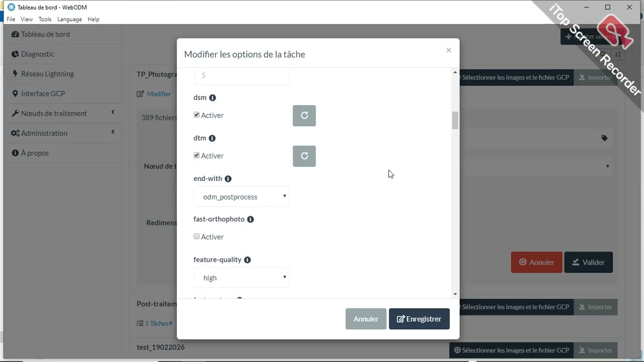This screenshot has width=644, height=362.
Task: Click the Interface GCP map marker icon
Action: click(16, 94)
